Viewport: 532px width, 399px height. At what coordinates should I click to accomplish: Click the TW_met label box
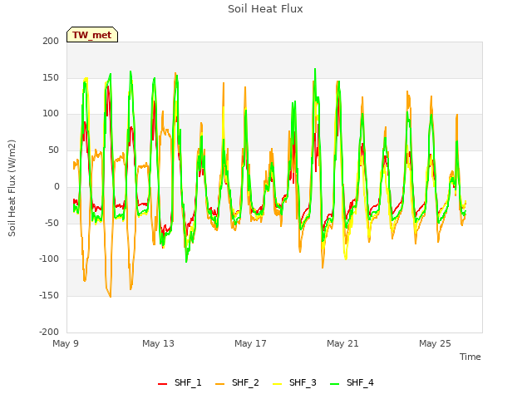pos(92,35)
